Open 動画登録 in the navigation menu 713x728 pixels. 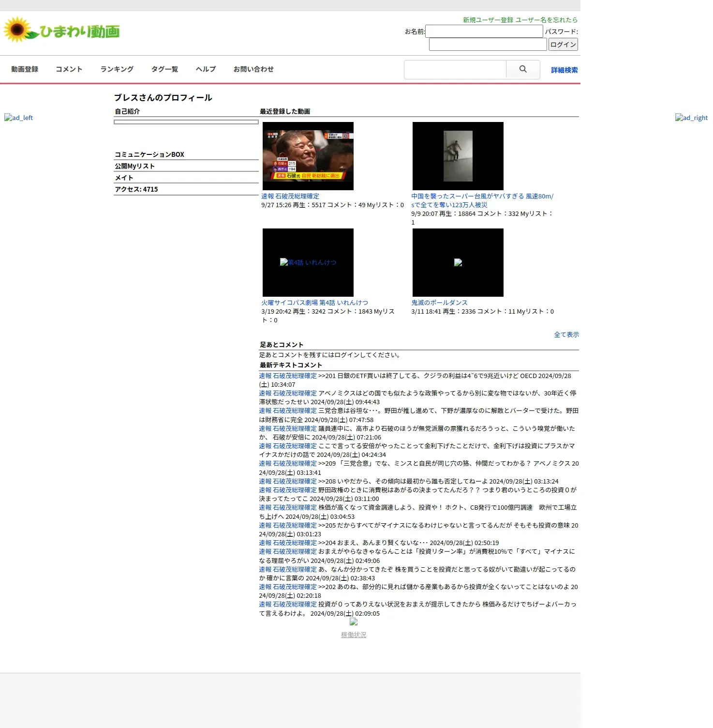pyautogui.click(x=25, y=69)
